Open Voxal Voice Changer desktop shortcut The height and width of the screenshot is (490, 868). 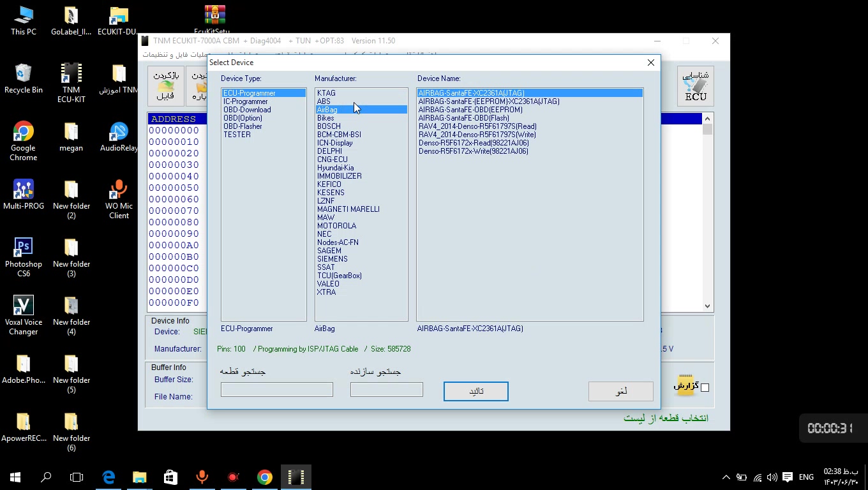24,315
